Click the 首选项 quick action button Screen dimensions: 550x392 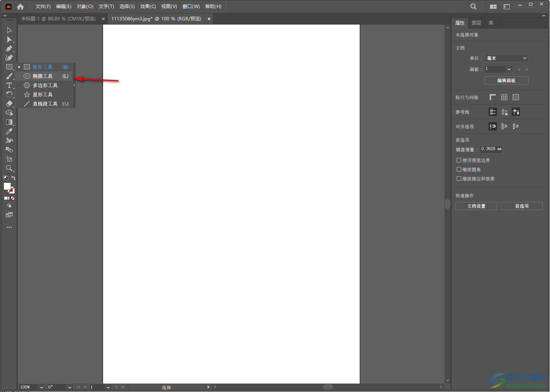[x=522, y=206]
